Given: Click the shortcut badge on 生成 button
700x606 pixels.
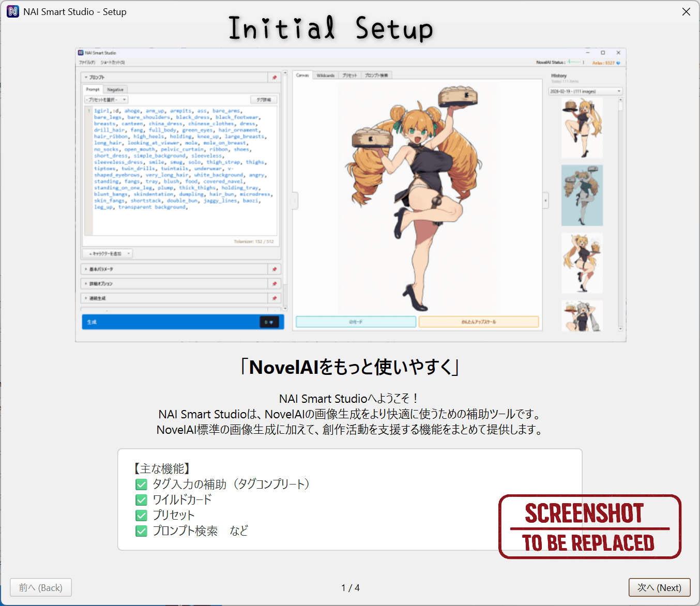Looking at the screenshot, I should (269, 322).
